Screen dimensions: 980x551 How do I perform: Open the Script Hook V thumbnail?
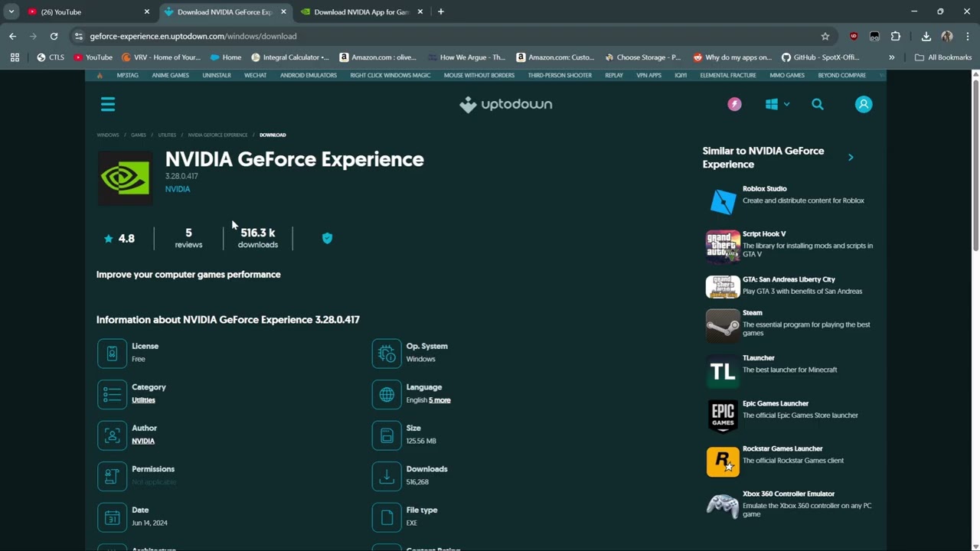tap(723, 246)
